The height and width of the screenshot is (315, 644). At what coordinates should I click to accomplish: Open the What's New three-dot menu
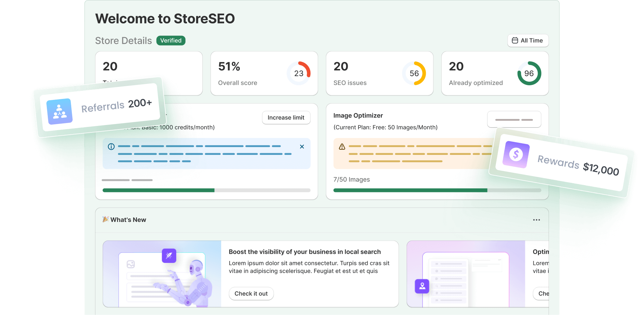pos(536,220)
